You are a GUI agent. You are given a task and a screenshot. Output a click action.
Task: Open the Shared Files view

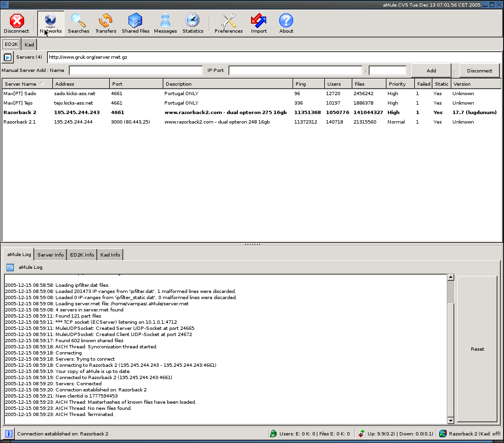(135, 24)
